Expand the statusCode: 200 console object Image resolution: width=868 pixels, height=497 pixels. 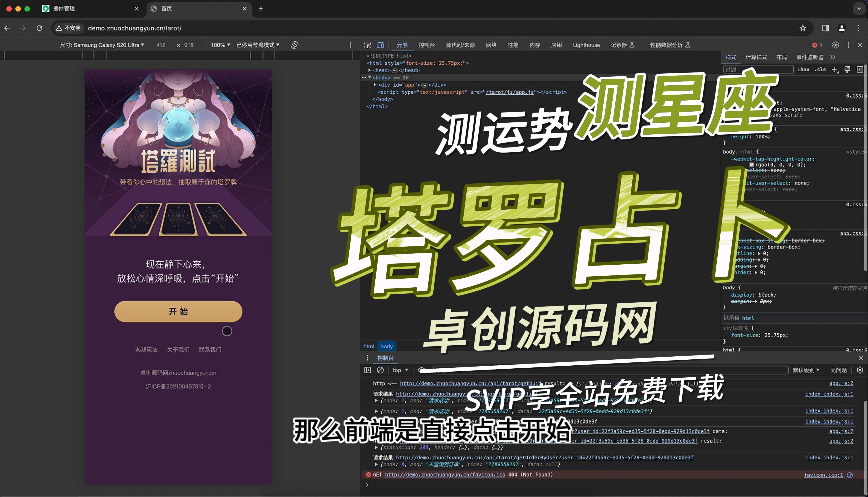(x=377, y=448)
